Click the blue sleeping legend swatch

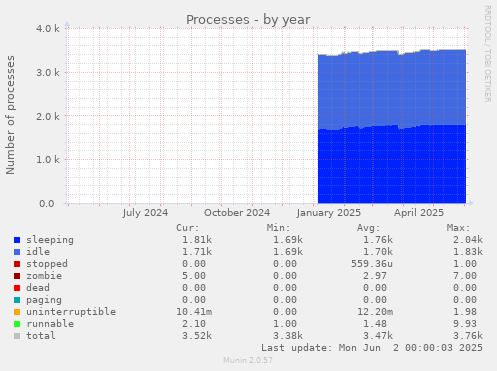click(x=17, y=240)
